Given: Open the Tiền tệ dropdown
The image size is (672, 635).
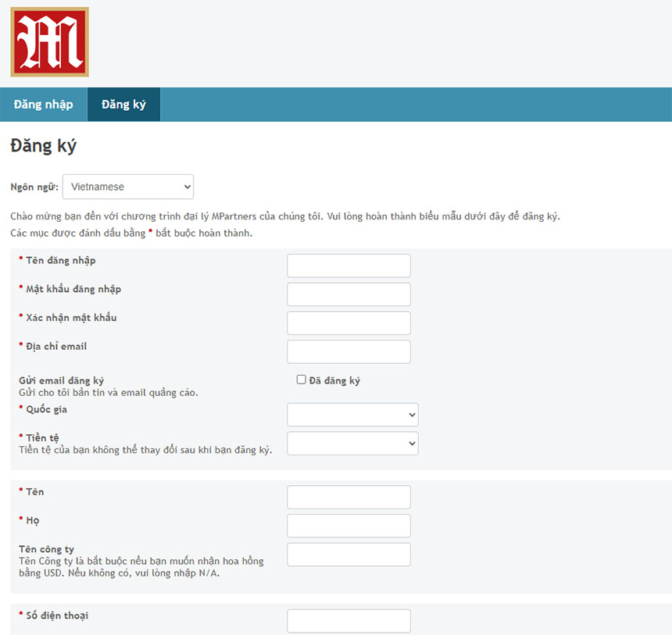Looking at the screenshot, I should [352, 444].
